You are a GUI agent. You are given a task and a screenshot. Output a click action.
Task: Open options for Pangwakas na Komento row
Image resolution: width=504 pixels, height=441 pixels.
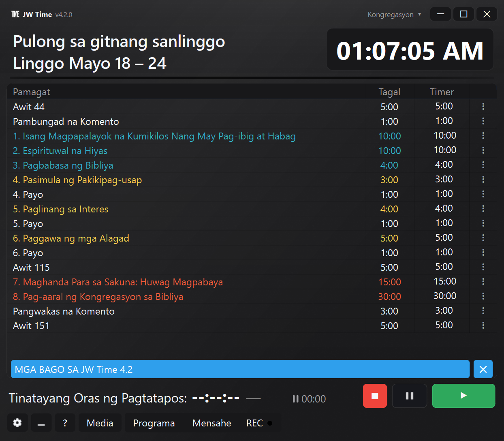point(483,311)
